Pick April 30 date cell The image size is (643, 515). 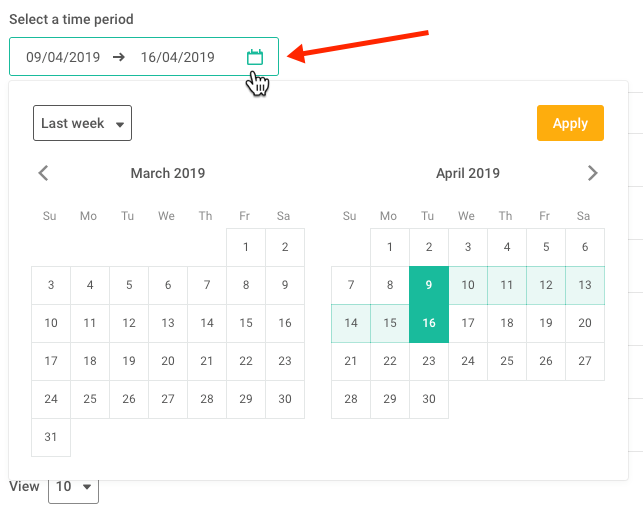(x=429, y=399)
